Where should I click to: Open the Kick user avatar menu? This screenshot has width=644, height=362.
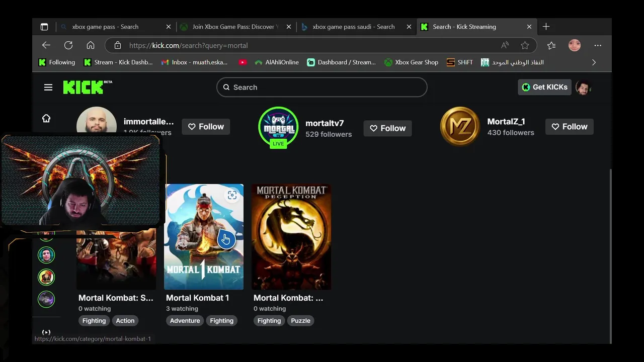(x=583, y=87)
